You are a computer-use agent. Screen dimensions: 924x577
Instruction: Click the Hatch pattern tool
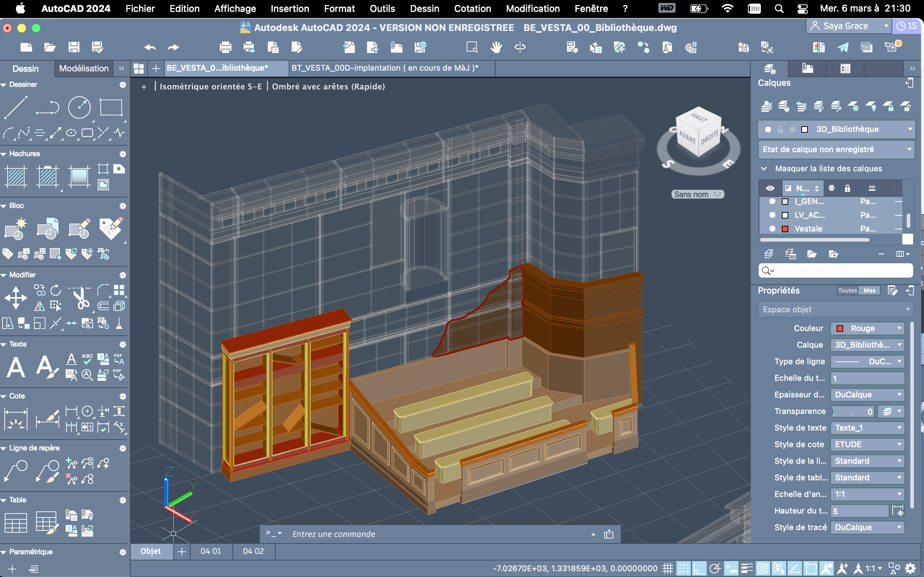pos(16,177)
